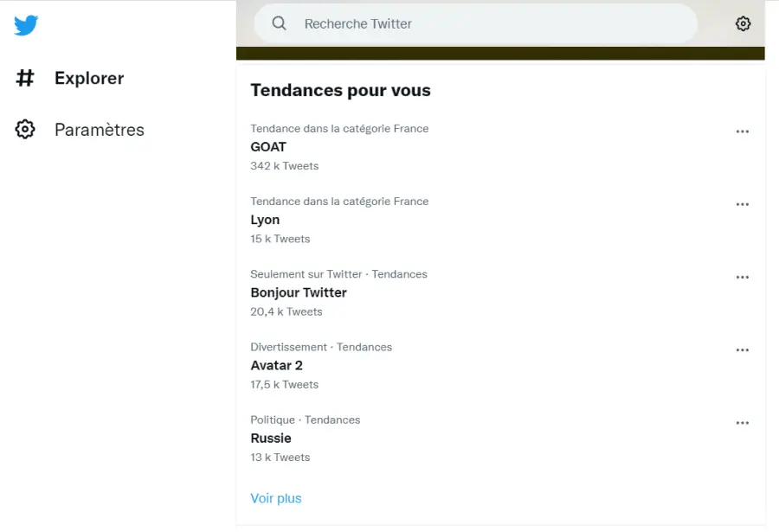Open more options for Avatar 2 trend
Image resolution: width=779 pixels, height=532 pixels.
click(743, 350)
